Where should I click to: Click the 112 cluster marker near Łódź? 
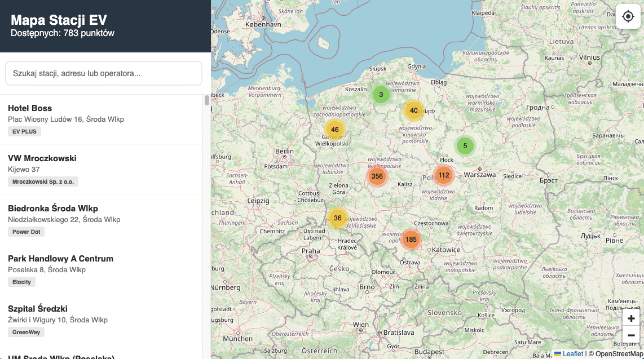(444, 175)
